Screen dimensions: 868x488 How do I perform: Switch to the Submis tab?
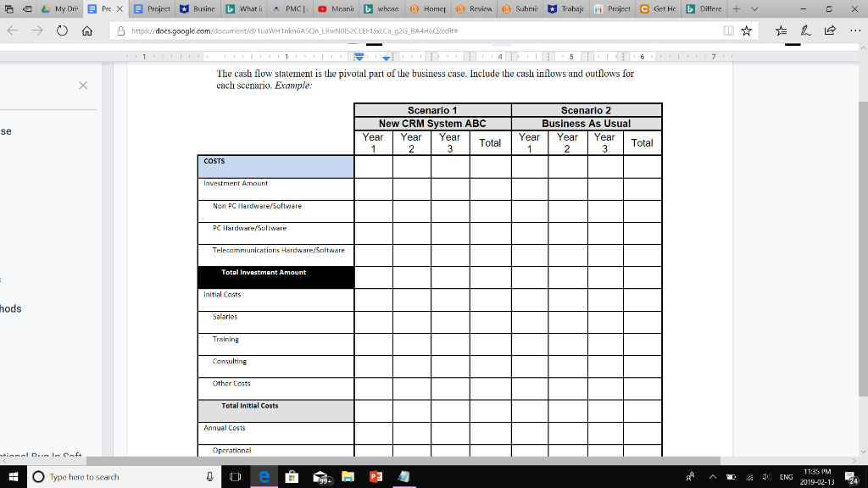coord(520,8)
